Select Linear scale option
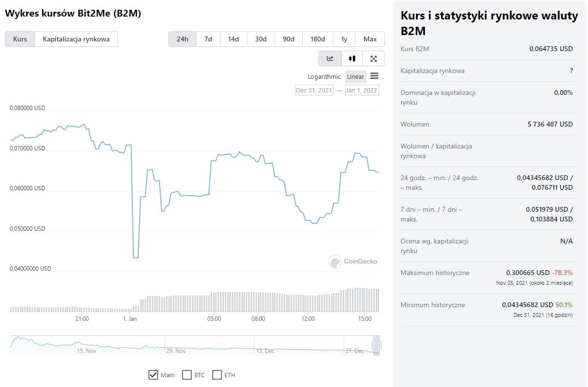 (x=355, y=76)
